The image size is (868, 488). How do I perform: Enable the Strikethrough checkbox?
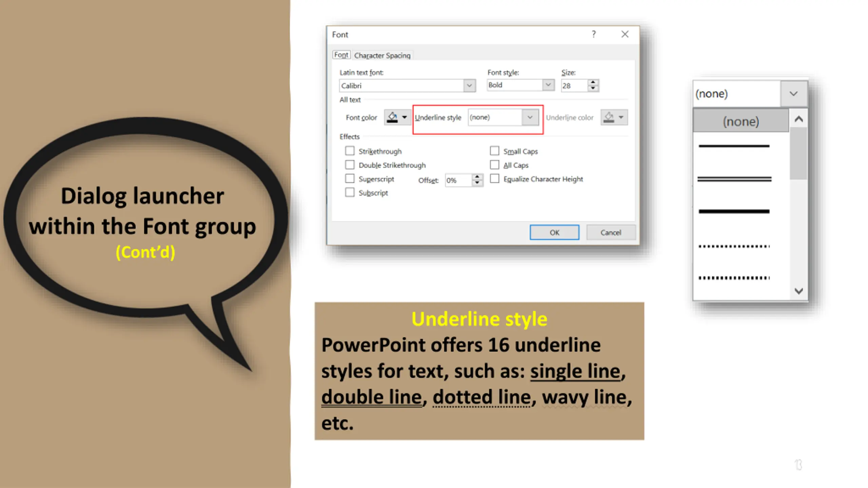[x=350, y=150]
